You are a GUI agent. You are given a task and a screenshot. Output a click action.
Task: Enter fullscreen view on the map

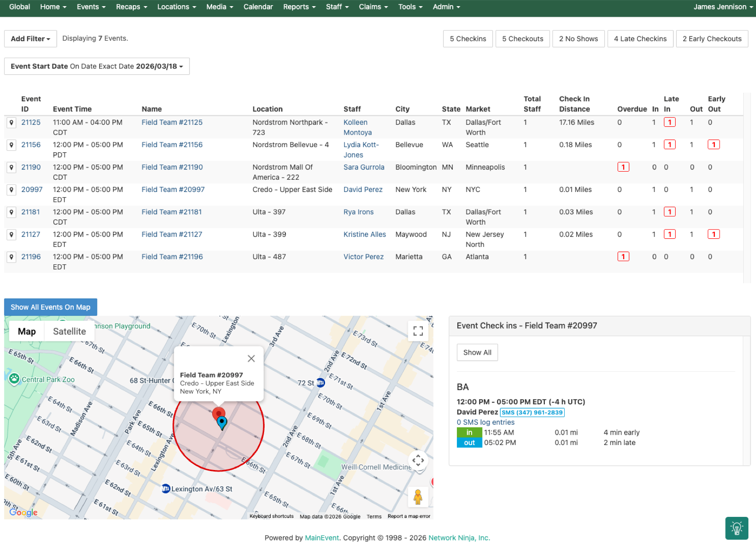(418, 331)
